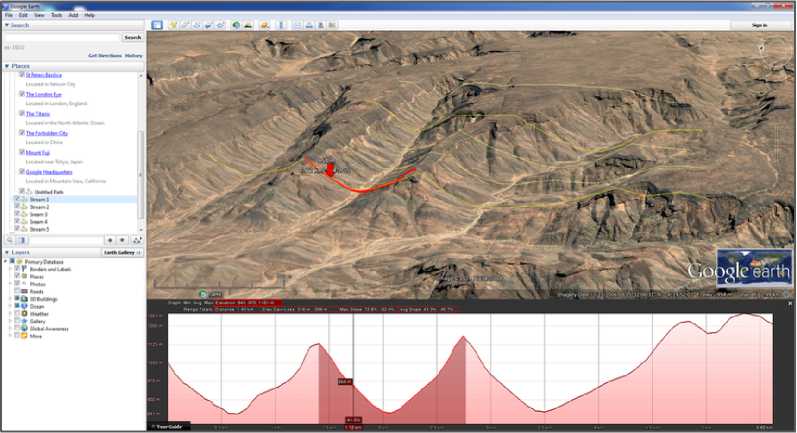The image size is (797, 433).
Task: Collapse the Search panel triangle
Action: (x=7, y=25)
